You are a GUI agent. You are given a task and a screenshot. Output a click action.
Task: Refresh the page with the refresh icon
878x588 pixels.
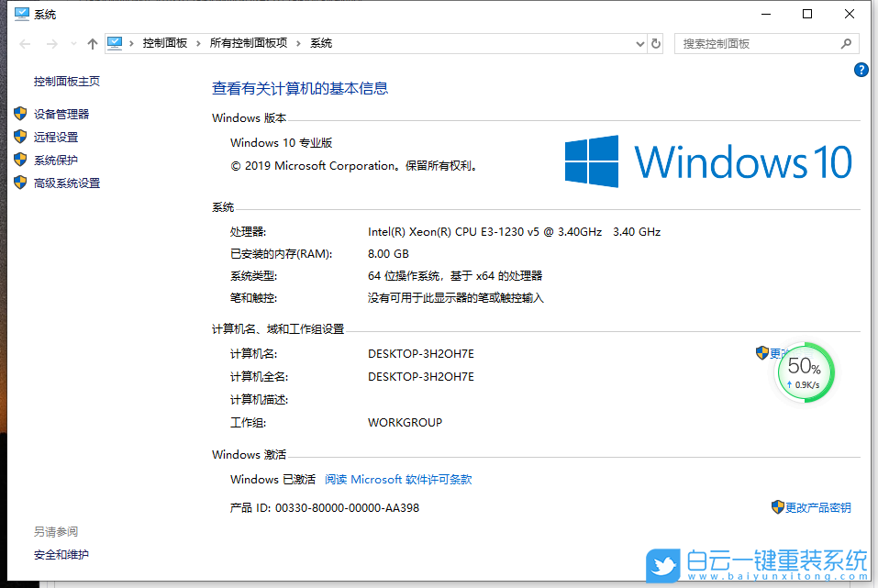(655, 42)
